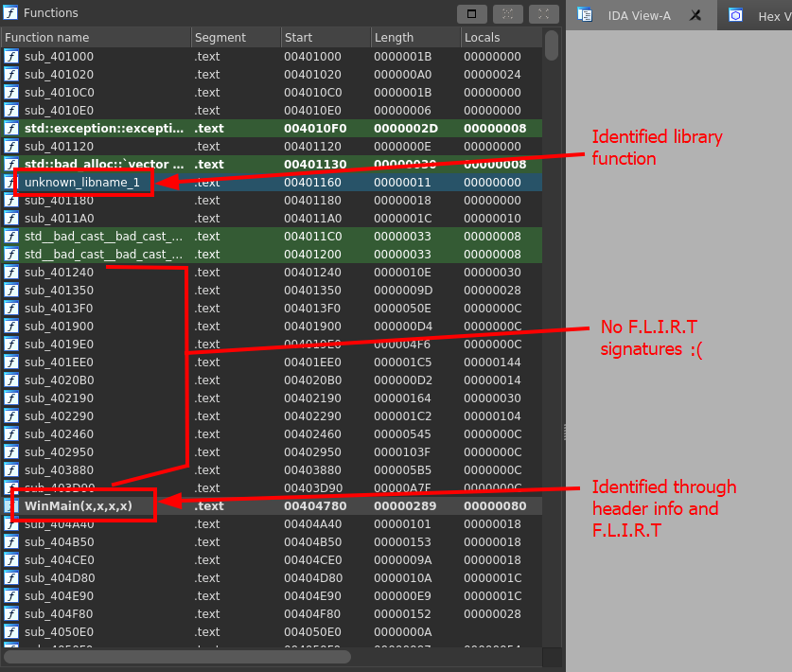Select the std::exception::excepti... function row
This screenshot has height=672, width=792.
pyautogui.click(x=272, y=129)
